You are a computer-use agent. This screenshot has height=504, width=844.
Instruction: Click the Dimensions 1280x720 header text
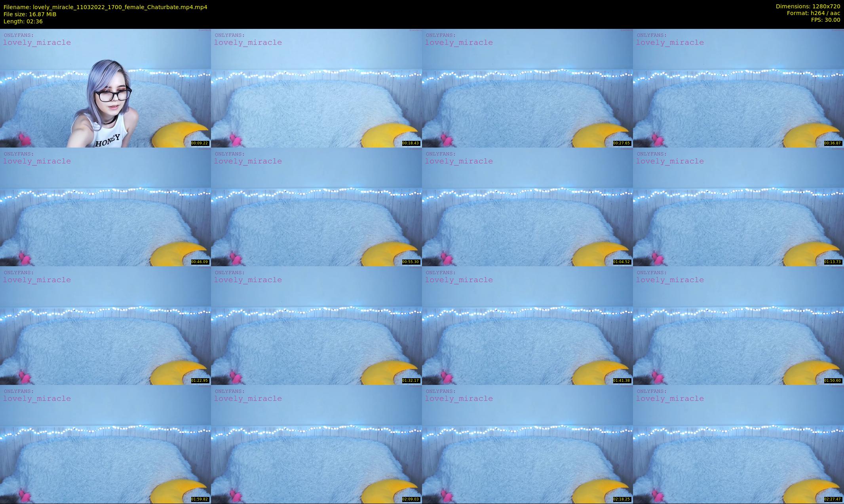coord(808,6)
